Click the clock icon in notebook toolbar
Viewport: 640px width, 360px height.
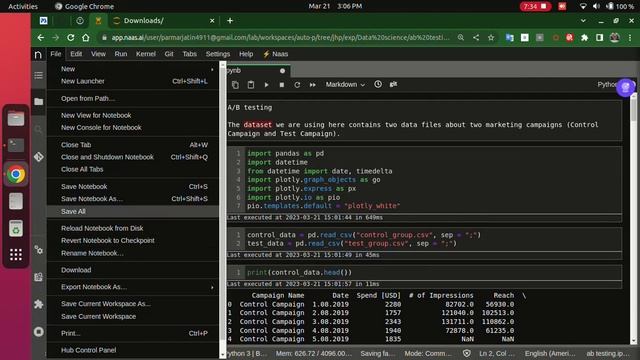[x=378, y=84]
